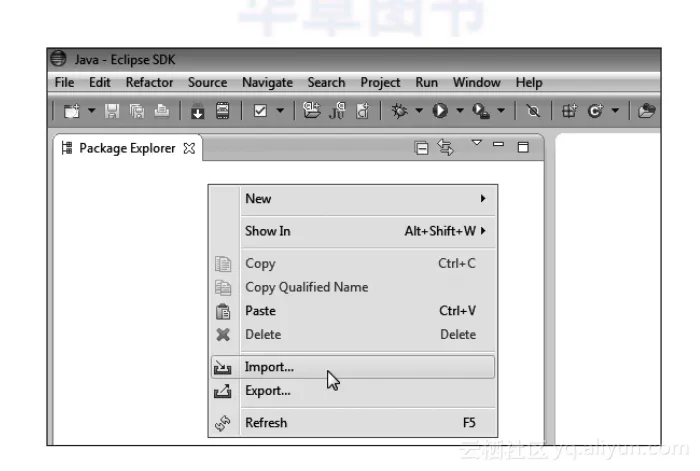Screen dimensions: 700x471
Task: Choose Refresh from the context menu
Action: 353,423
